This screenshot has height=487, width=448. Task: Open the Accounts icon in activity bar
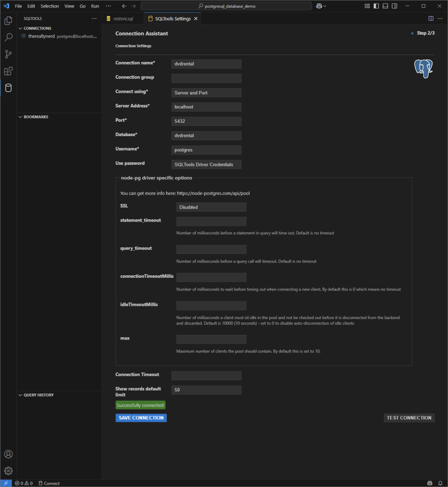click(8, 454)
